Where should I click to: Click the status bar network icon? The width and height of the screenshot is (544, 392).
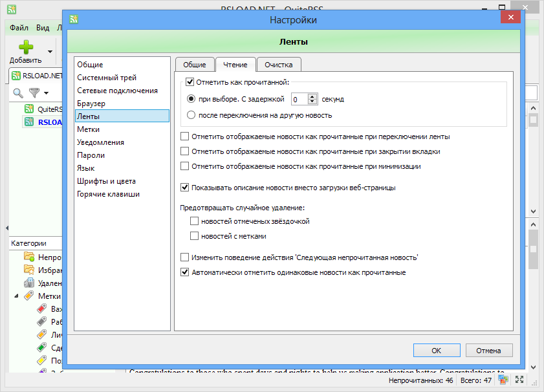[x=503, y=380]
